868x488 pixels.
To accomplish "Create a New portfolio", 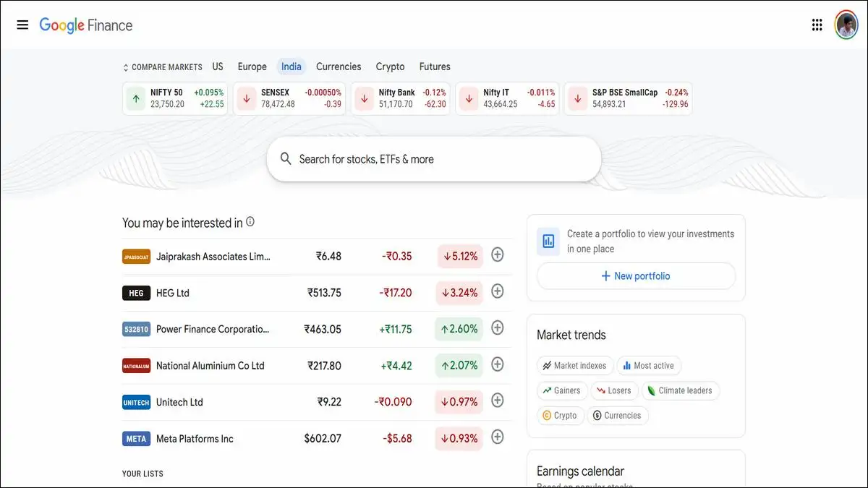I will [x=636, y=276].
